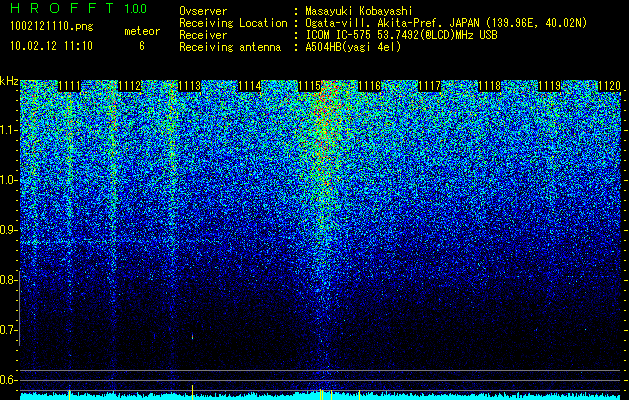Click the 'Receiving antenna' label
The image size is (629, 400).
[230, 47]
